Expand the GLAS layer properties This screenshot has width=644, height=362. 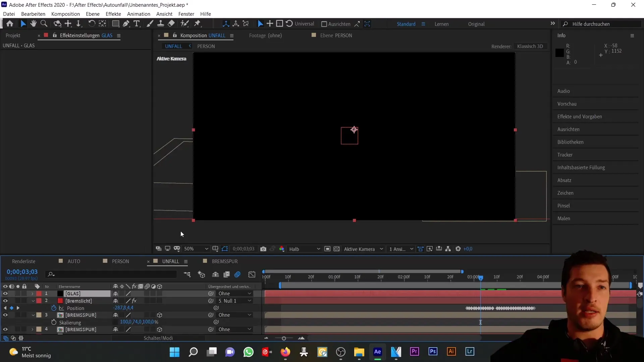tap(33, 294)
